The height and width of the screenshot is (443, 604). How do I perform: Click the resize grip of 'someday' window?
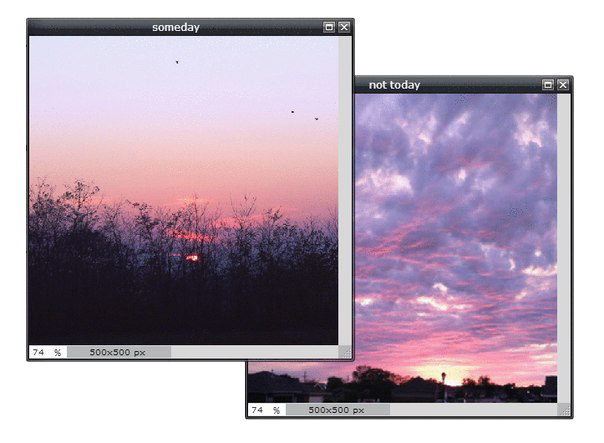346,352
